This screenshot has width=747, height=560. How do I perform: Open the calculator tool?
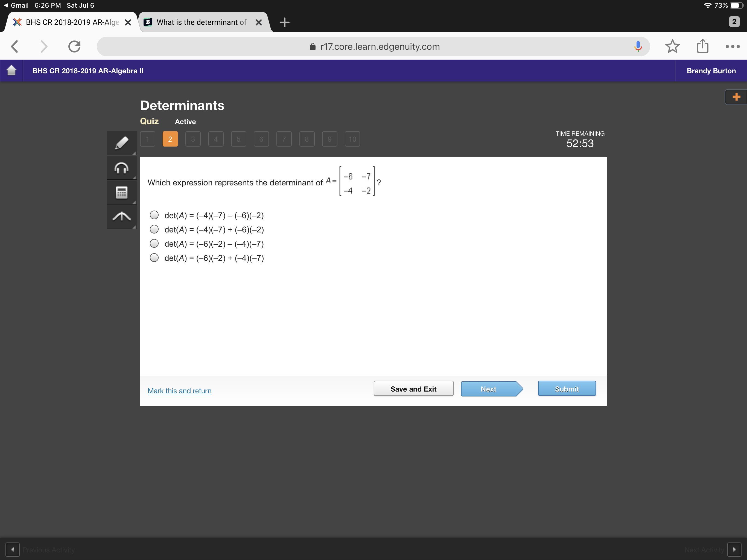(x=122, y=192)
